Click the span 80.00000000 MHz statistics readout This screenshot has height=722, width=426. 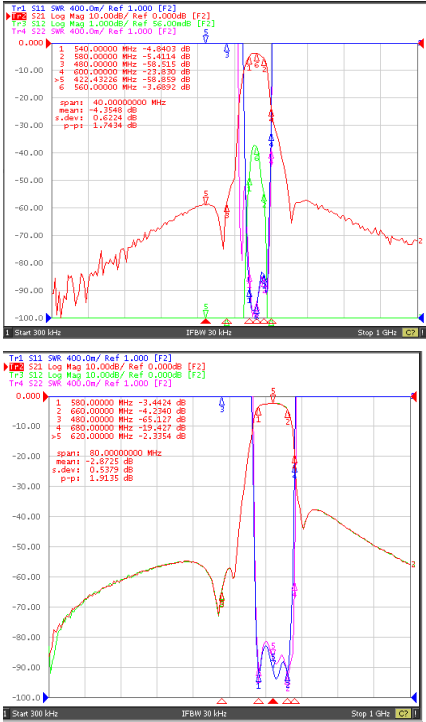pyautogui.click(x=109, y=453)
